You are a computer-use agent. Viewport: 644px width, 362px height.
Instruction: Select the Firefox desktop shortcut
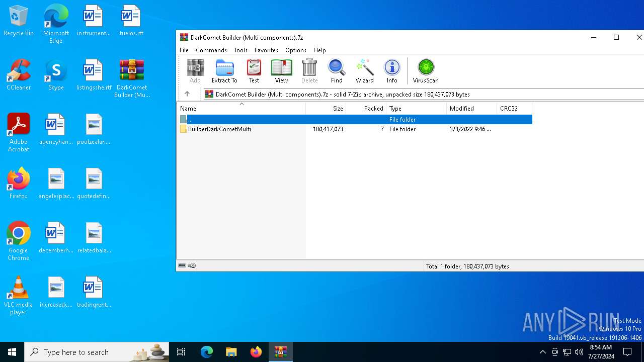(x=19, y=184)
